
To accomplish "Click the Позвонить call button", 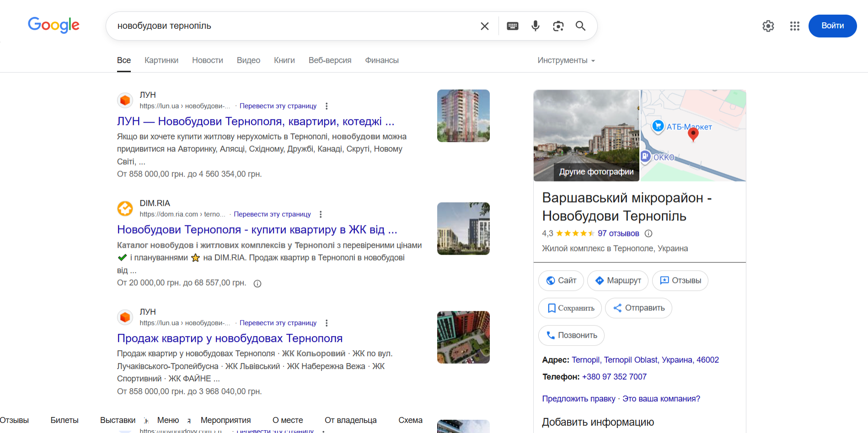I will pos(571,336).
